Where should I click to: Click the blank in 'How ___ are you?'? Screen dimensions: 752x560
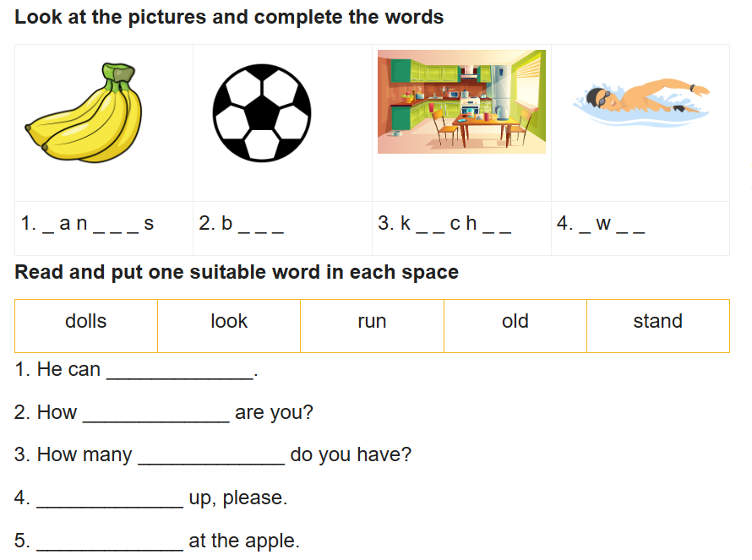click(x=156, y=414)
